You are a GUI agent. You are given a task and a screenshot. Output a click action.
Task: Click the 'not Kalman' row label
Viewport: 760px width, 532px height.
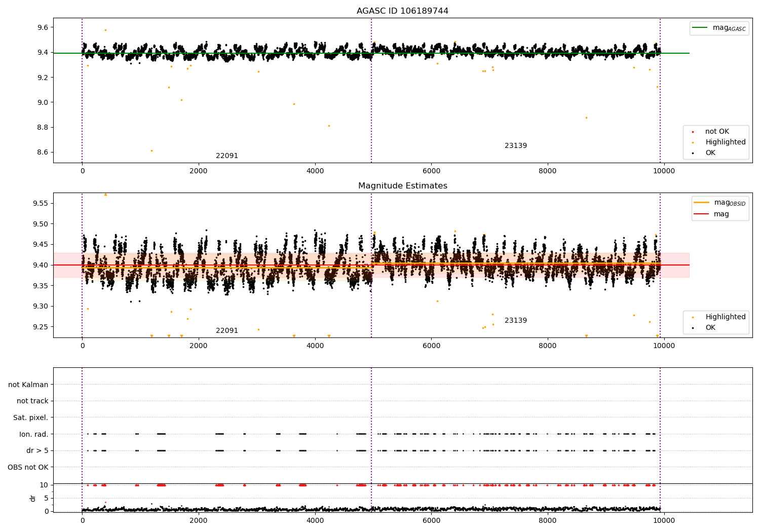click(x=28, y=385)
